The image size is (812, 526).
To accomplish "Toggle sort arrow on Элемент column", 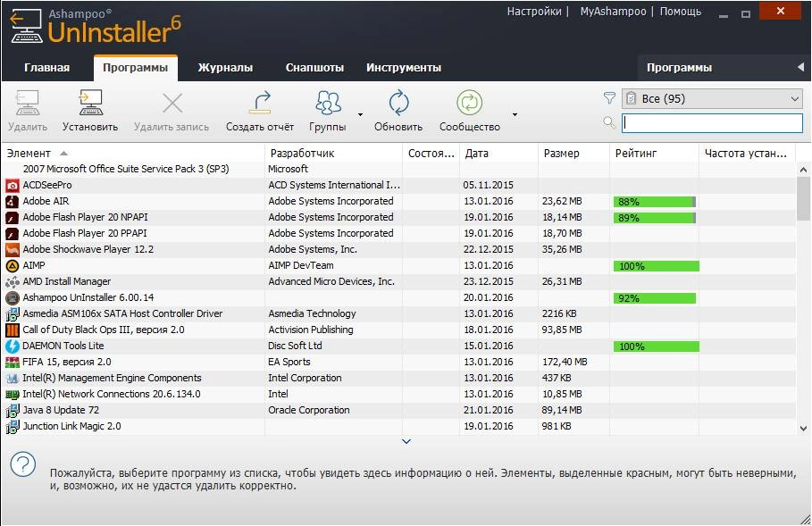I will pos(63,154).
